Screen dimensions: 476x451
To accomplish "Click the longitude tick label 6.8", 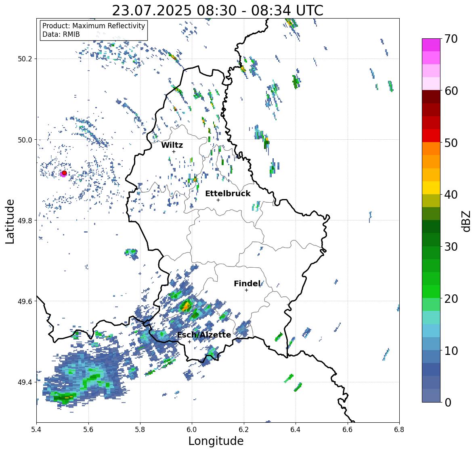I will click(x=399, y=429).
